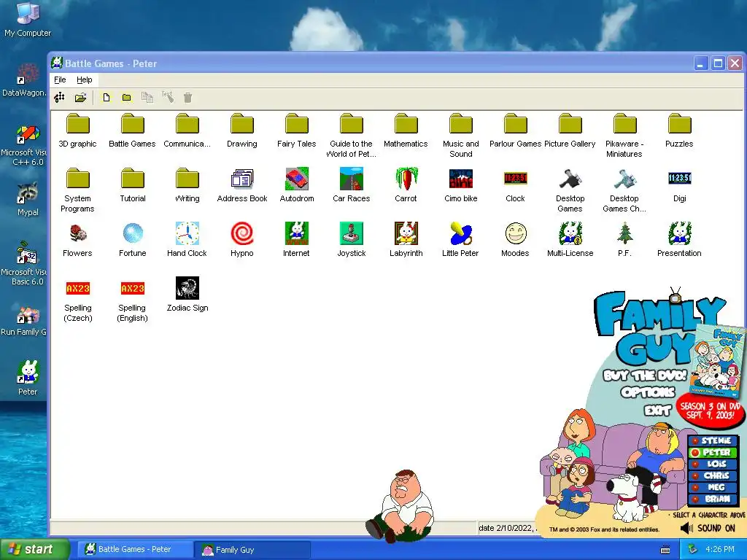Select the Labyrinth program icon
Screen dimensions: 747x560
click(406, 233)
